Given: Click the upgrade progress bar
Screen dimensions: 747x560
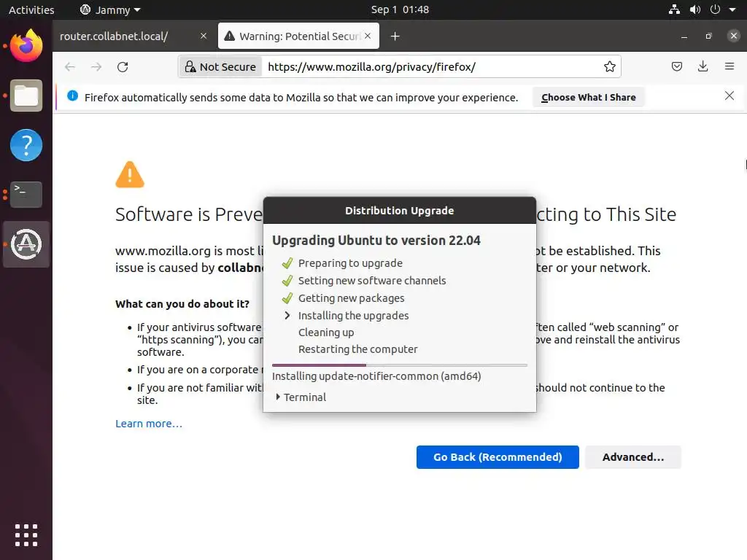Looking at the screenshot, I should click(400, 365).
